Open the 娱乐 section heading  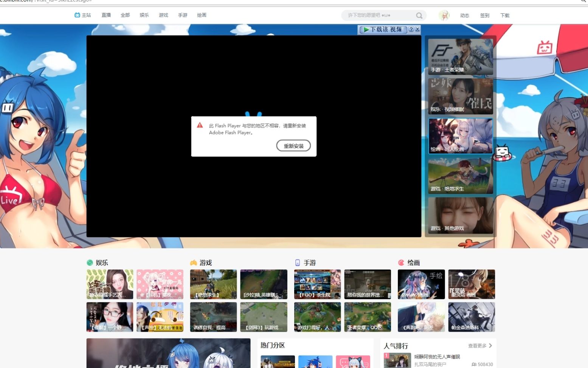(x=102, y=263)
